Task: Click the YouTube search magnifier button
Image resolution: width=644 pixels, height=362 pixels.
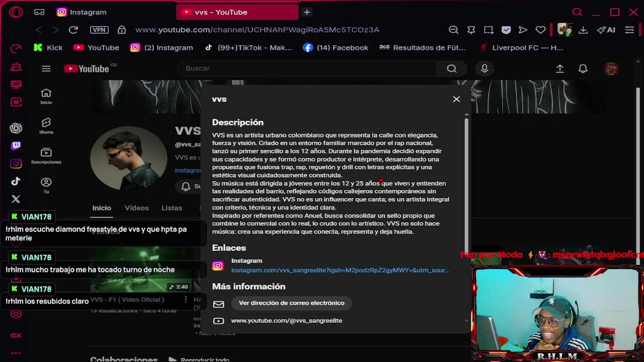Action: (x=452, y=69)
